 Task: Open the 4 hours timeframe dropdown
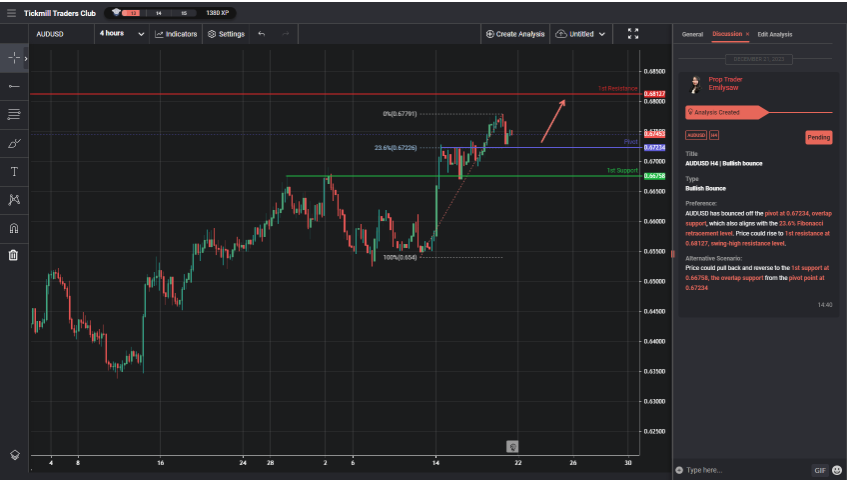[122, 34]
